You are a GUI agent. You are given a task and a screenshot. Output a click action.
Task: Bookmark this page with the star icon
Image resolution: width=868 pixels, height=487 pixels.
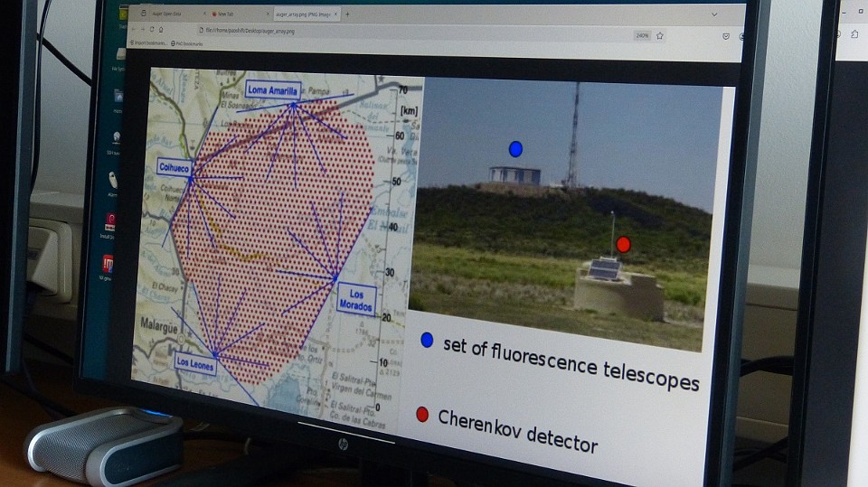(x=660, y=36)
